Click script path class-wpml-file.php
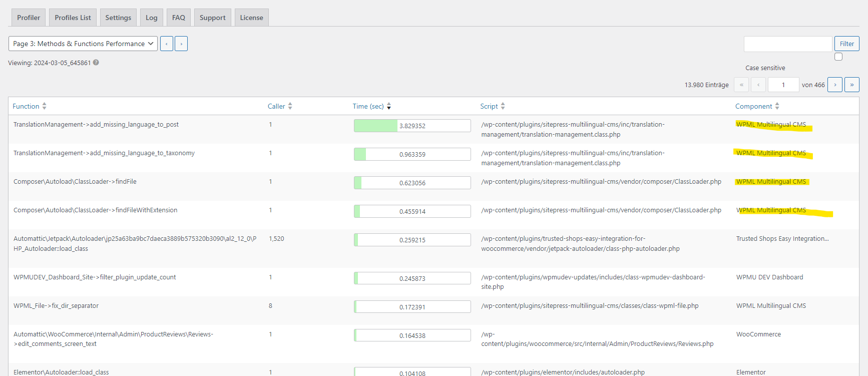Screen dimensions: 868x376 coord(590,305)
